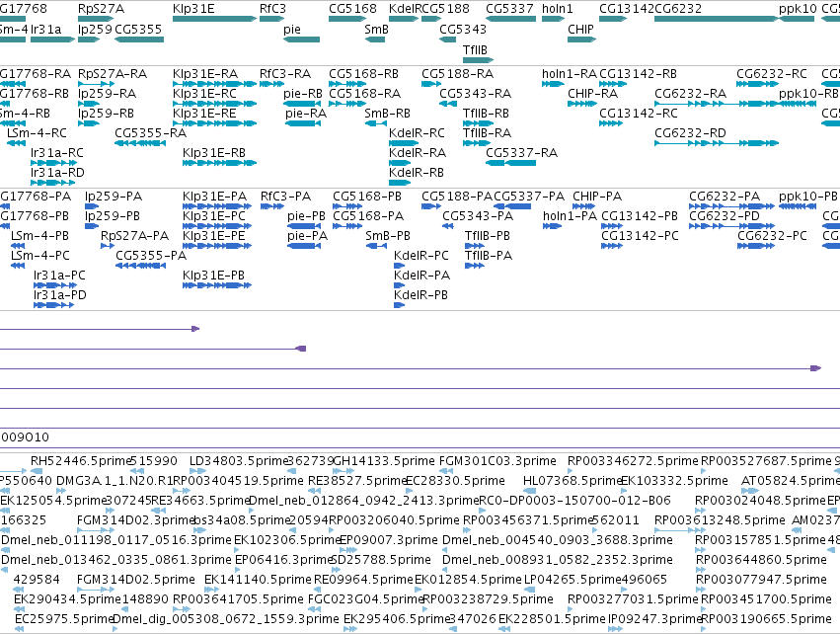Click transcript CG5343-RA
The height and width of the screenshot is (634, 840).
[x=448, y=104]
